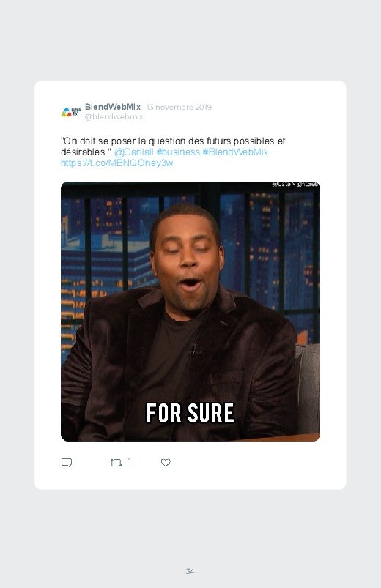The width and height of the screenshot is (381, 588).
Task: Click the FOR SURE caption text
Action: (190, 413)
